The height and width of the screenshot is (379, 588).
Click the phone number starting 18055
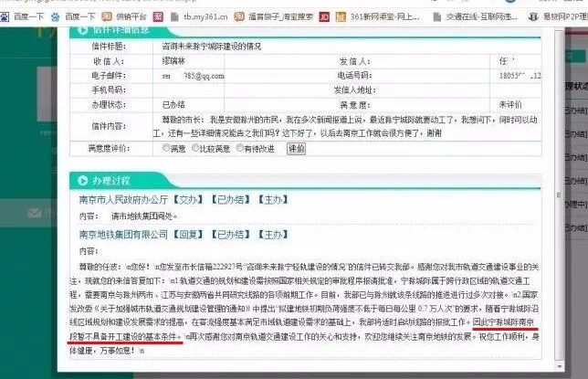click(x=520, y=76)
